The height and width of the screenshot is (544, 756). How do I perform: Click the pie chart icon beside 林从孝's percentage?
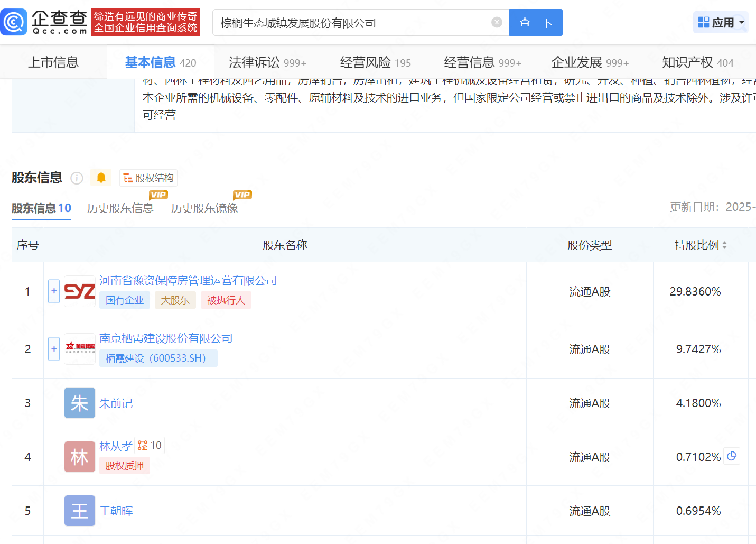732,456
